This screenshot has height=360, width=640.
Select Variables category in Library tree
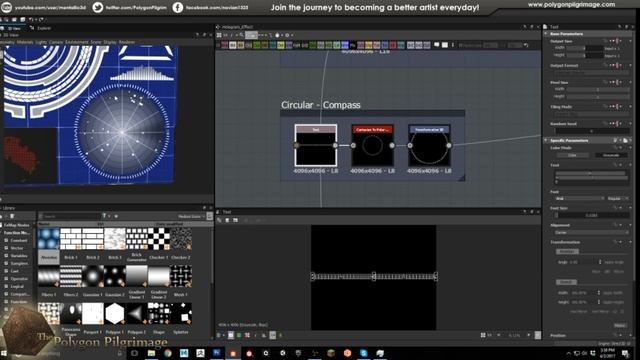pos(19,256)
